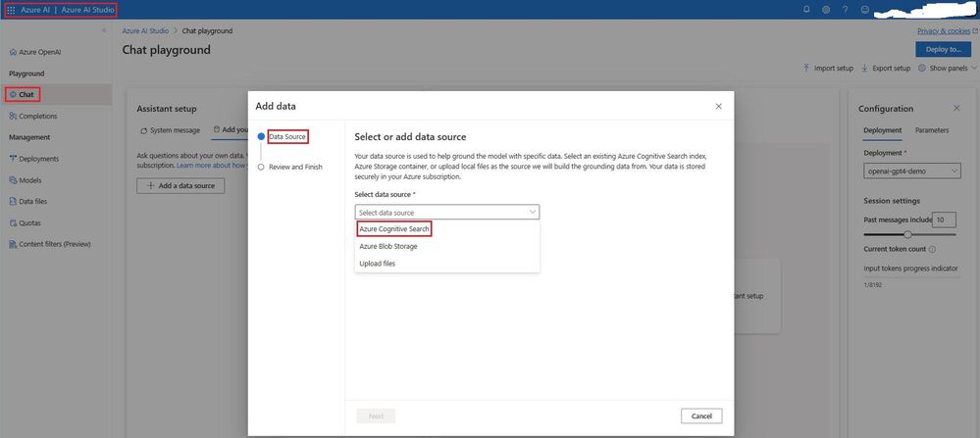Click the Chat playground page title
The height and width of the screenshot is (438, 980).
(166, 50)
